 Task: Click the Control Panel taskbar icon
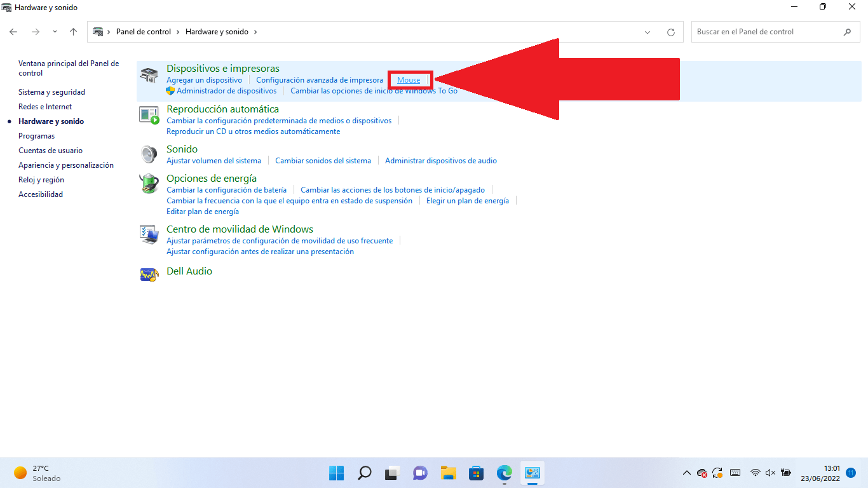pos(532,473)
